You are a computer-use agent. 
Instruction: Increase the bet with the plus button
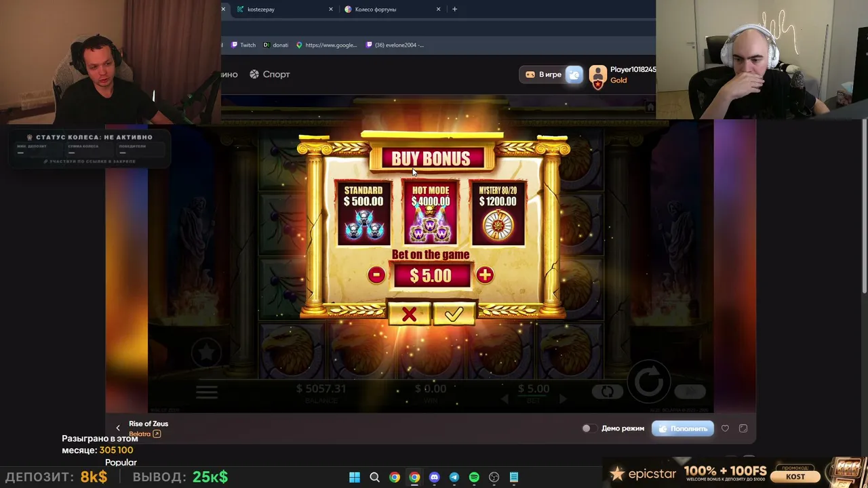[x=484, y=274]
